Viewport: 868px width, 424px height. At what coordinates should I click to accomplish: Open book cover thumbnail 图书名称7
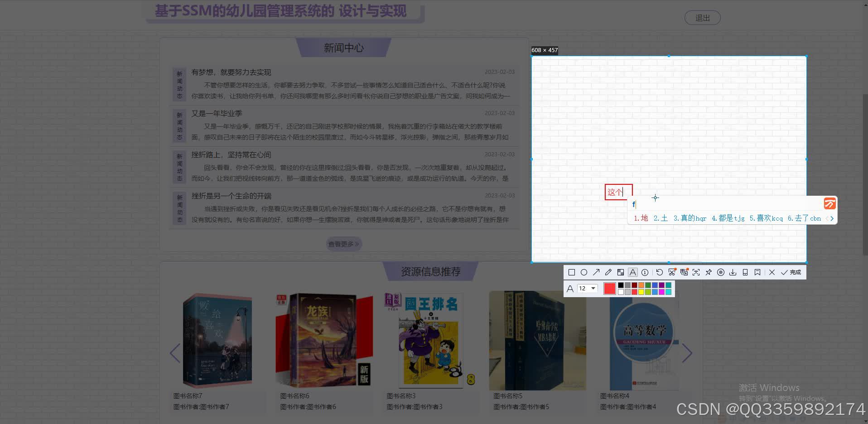click(217, 341)
